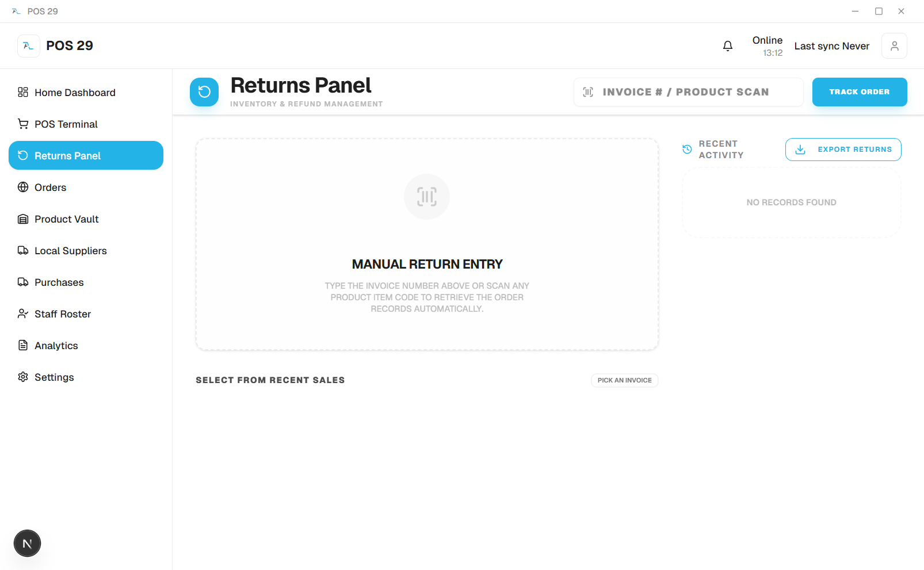924x570 pixels.
Task: Open POS Terminal page
Action: [86, 124]
